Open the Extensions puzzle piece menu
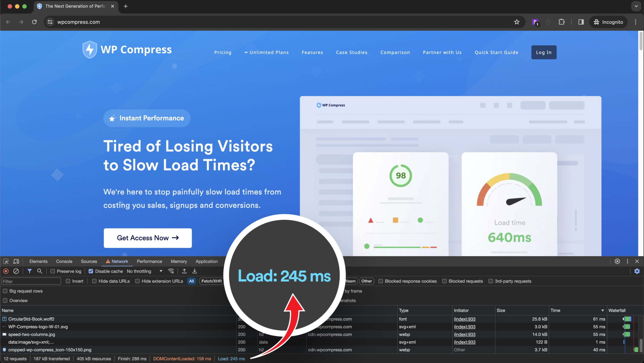This screenshot has height=363, width=644. point(561,22)
